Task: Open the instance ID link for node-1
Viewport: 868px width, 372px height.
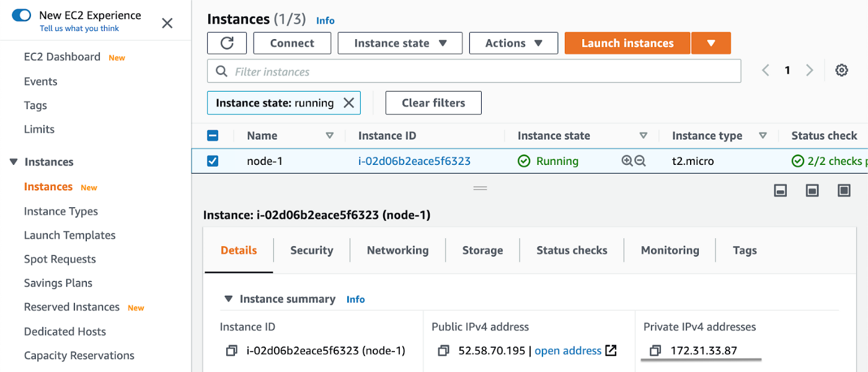Action: 414,161
